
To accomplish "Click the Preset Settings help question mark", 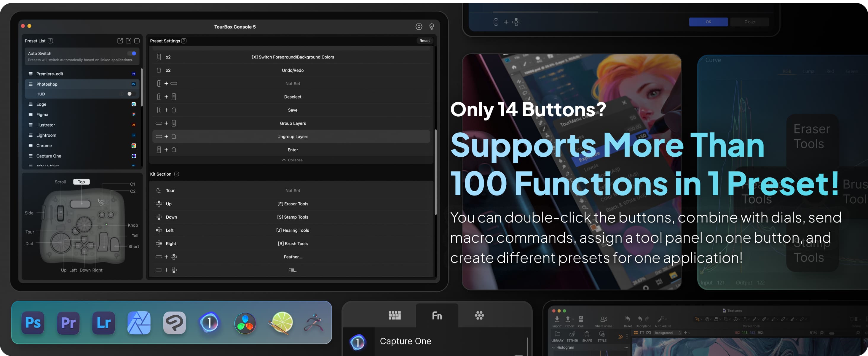I will coord(184,41).
